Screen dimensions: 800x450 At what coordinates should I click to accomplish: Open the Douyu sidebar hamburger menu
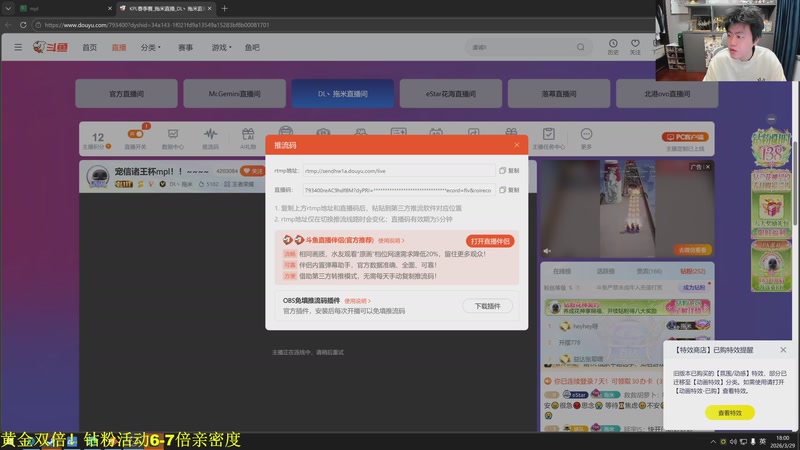(x=18, y=47)
